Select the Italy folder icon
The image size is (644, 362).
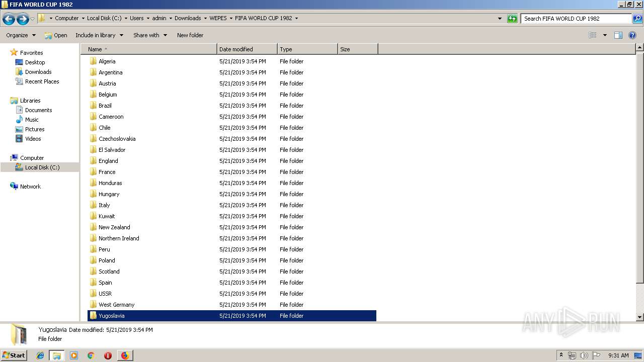(x=93, y=205)
